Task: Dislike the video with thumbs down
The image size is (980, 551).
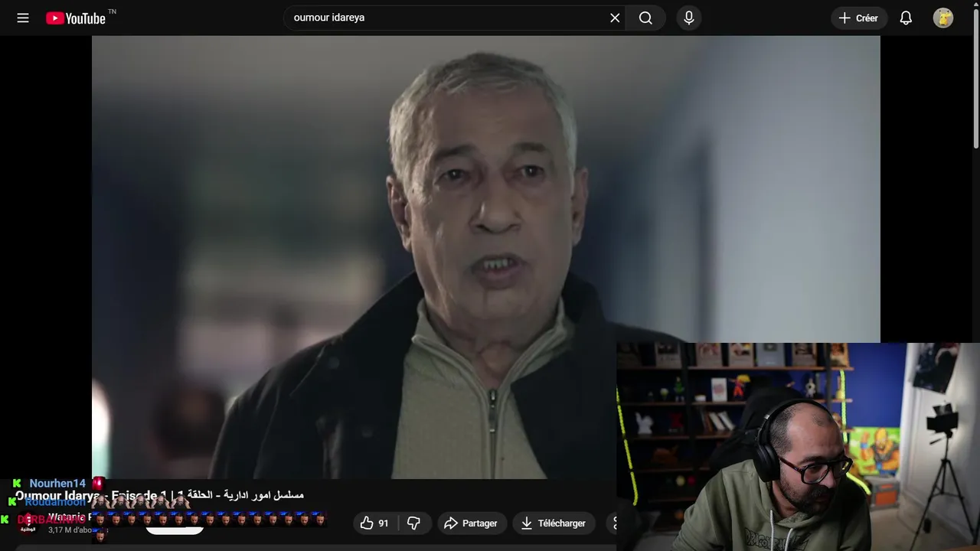Action: (413, 523)
